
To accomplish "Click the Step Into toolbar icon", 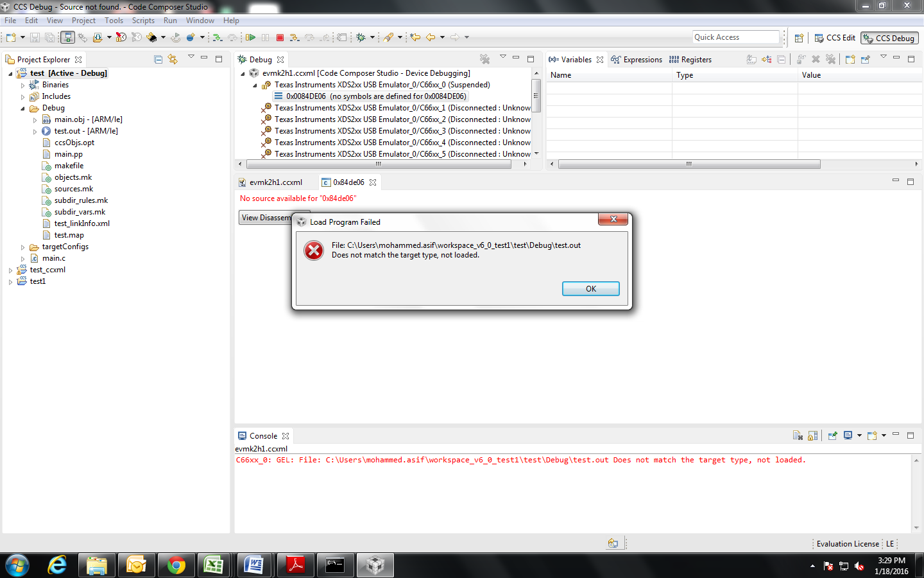I will click(x=294, y=38).
